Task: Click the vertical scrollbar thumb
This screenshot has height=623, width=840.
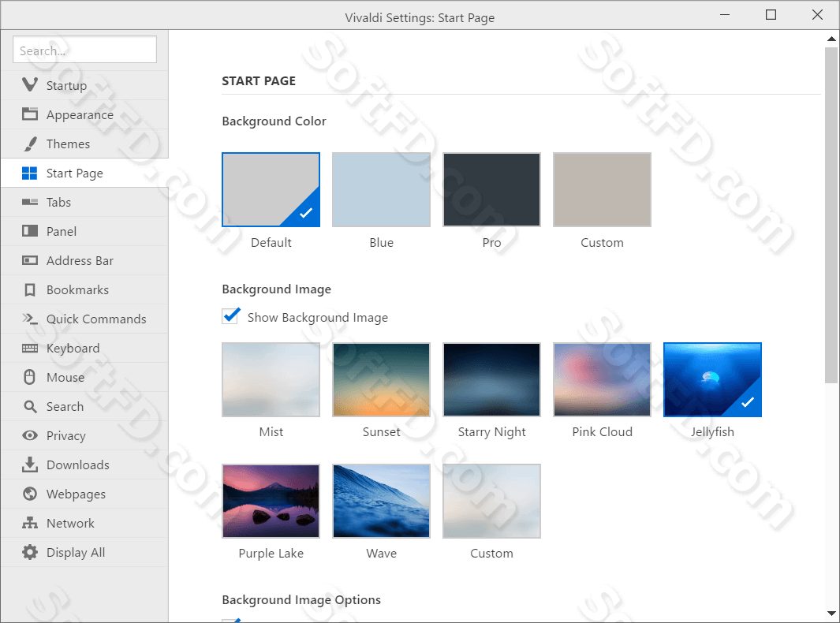Action: pyautogui.click(x=831, y=215)
